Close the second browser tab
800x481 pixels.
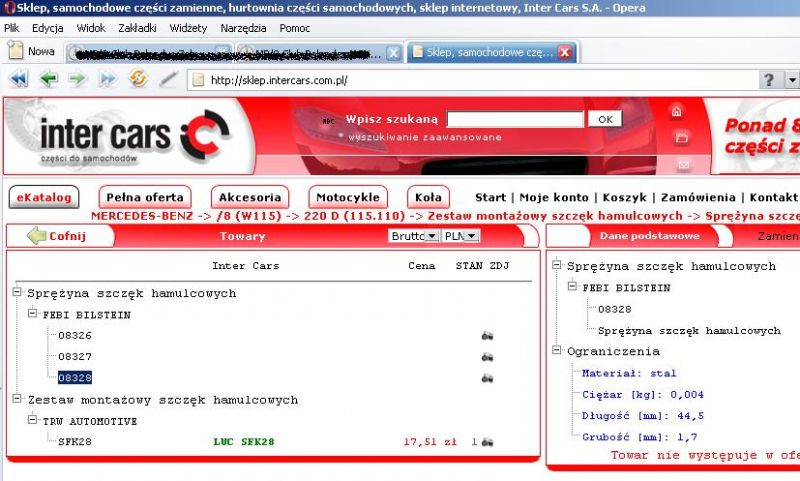coord(393,53)
